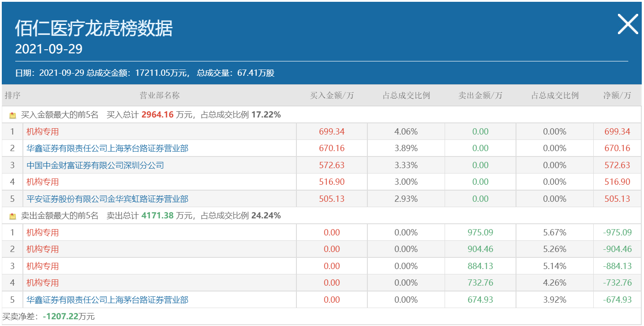Close the 佰仁医疗龙虎榜数据 popup with the X

627,24
